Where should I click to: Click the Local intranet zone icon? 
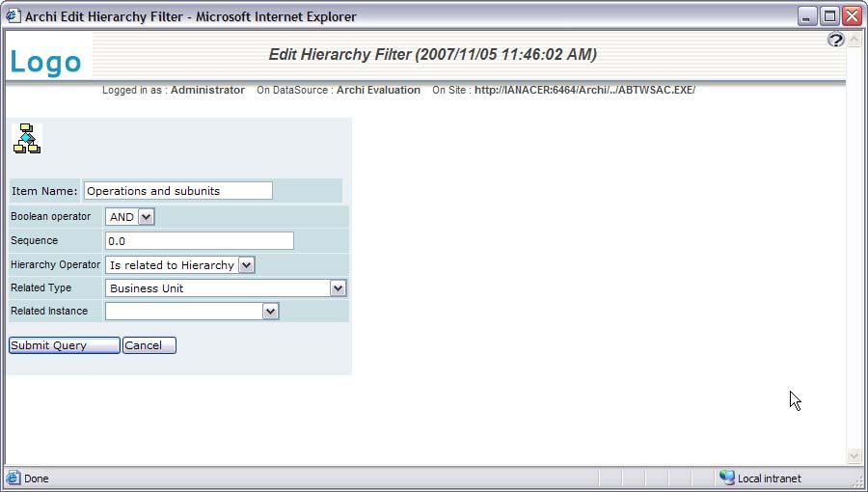[726, 478]
